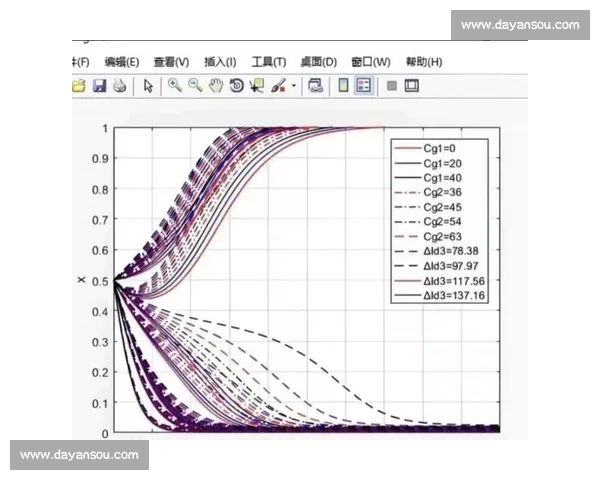The height and width of the screenshot is (480, 600).
Task: Print the figure using the printer icon
Action: tap(119, 86)
